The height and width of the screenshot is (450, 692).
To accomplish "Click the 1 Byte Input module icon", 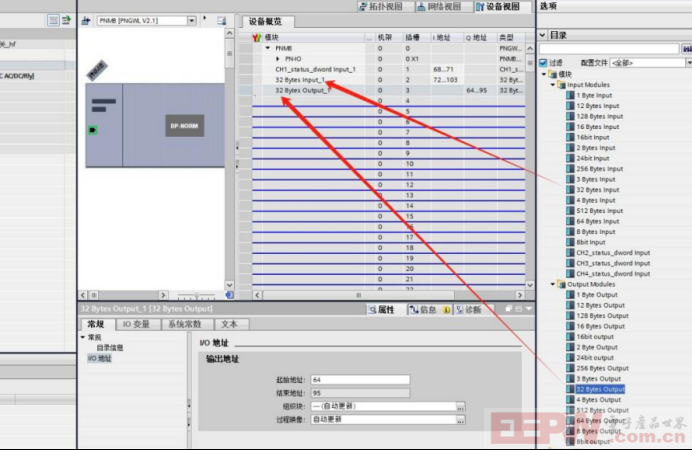I will pos(570,95).
